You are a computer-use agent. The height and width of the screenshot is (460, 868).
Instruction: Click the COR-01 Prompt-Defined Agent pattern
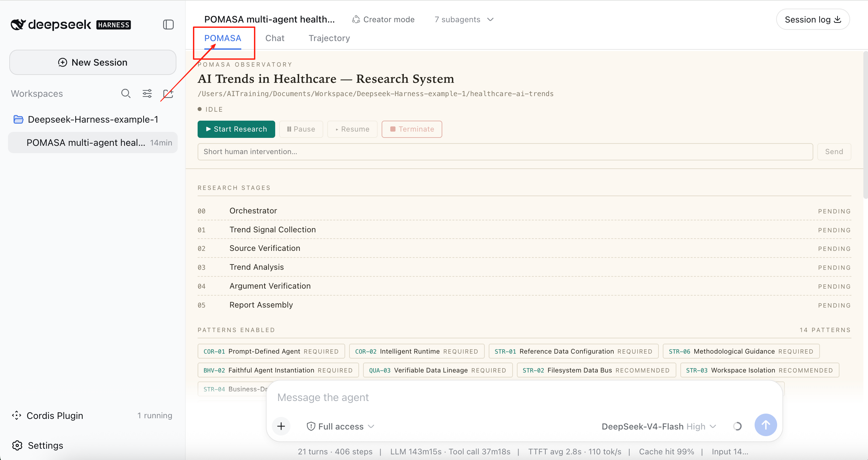(271, 351)
